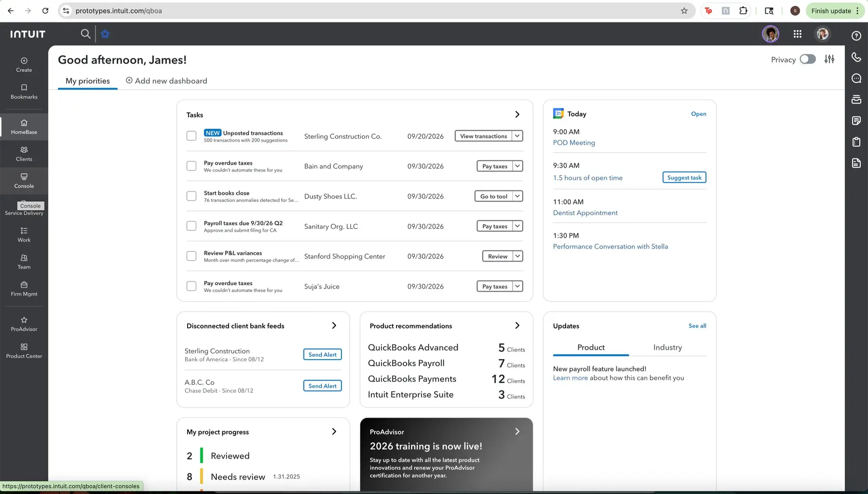The width and height of the screenshot is (868, 494).
Task: Expand dropdown next to View transactions
Action: (517, 136)
